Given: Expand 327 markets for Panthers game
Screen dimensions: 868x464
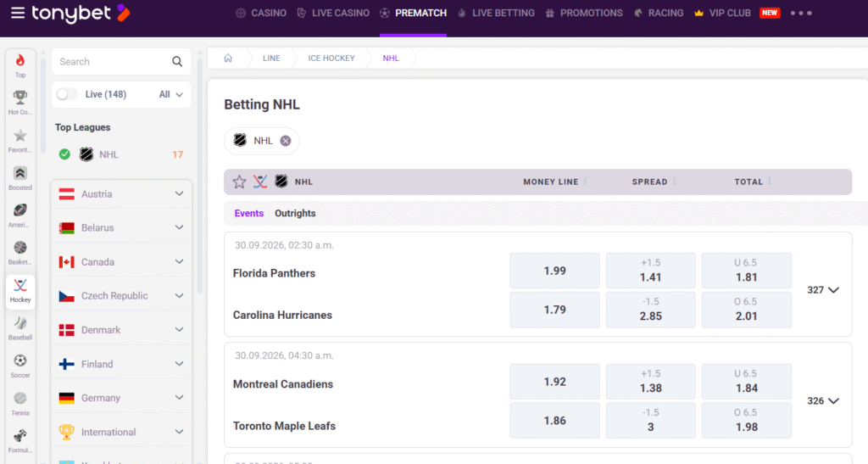Looking at the screenshot, I should [823, 290].
